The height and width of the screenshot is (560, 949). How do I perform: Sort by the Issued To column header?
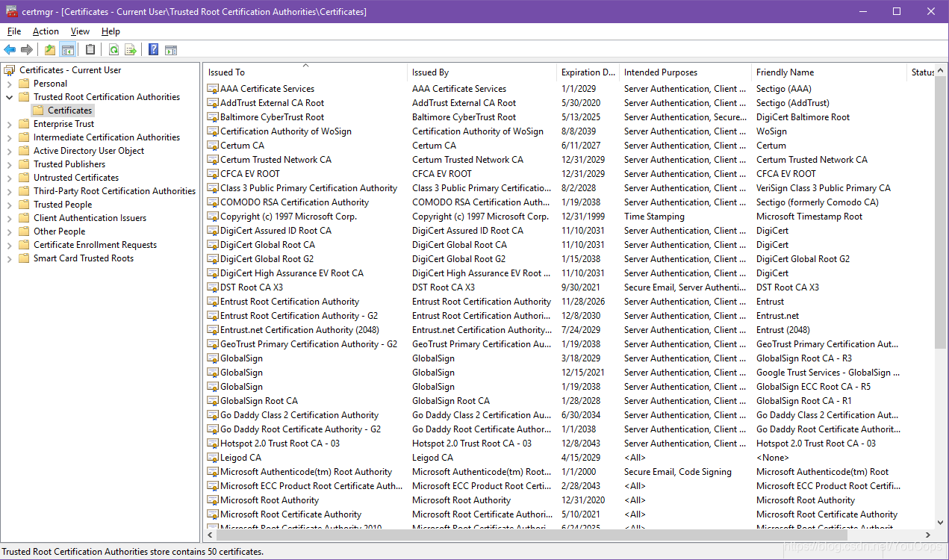click(x=305, y=72)
